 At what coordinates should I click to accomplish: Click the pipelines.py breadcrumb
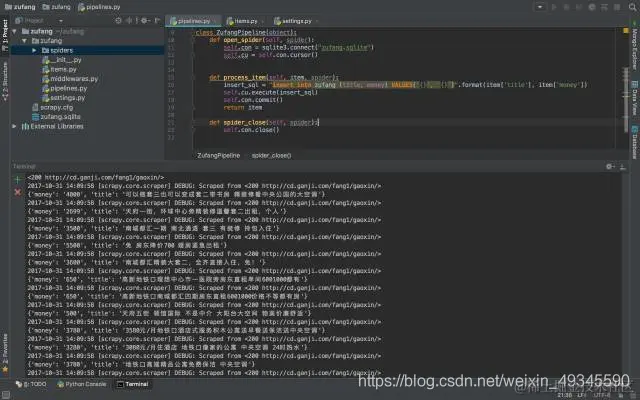click(99, 7)
